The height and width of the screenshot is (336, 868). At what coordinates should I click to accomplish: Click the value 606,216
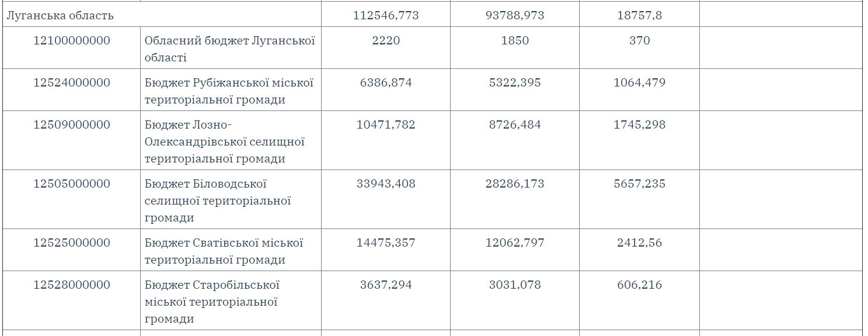639,285
